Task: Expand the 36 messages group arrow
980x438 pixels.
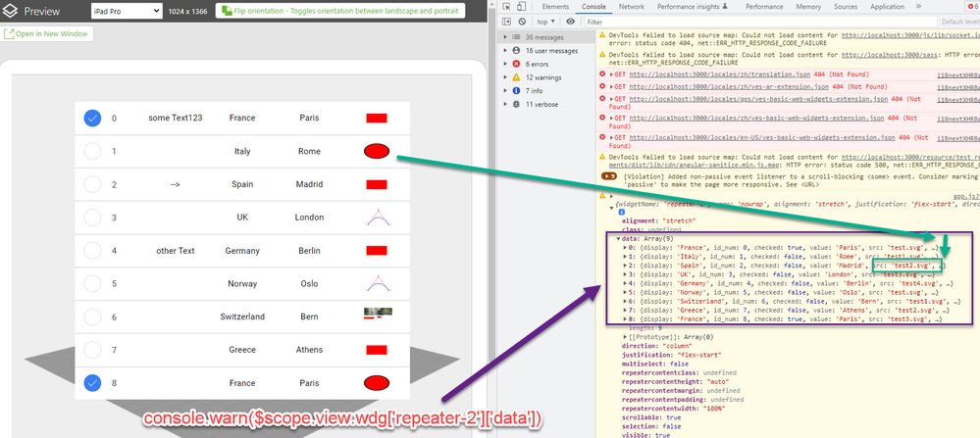Action: point(505,37)
